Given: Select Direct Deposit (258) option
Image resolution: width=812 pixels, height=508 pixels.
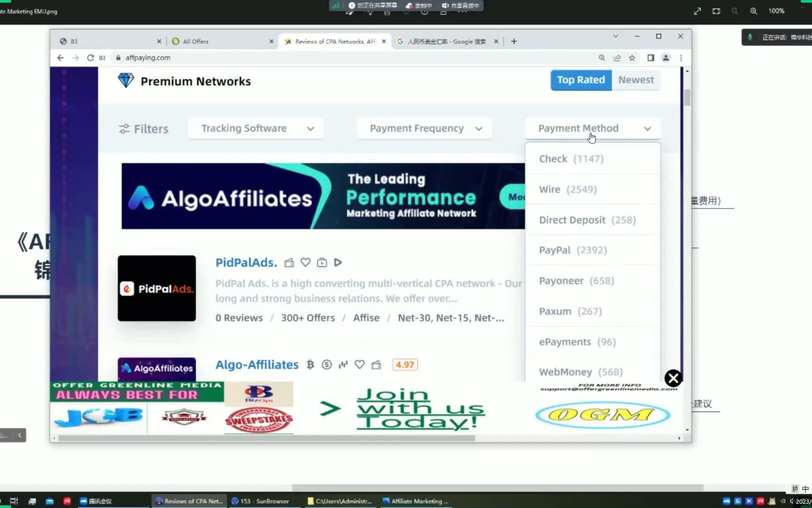Looking at the screenshot, I should point(593,220).
